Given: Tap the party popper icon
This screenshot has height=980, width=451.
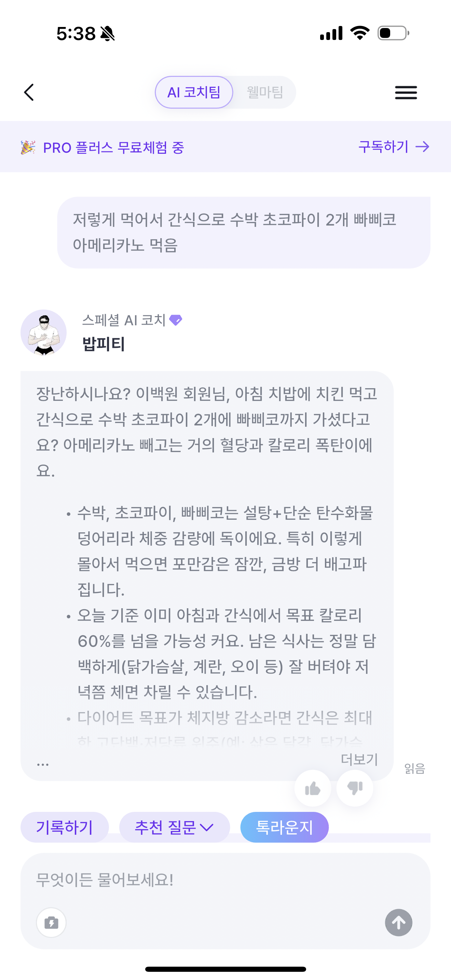Looking at the screenshot, I should click(x=28, y=148).
